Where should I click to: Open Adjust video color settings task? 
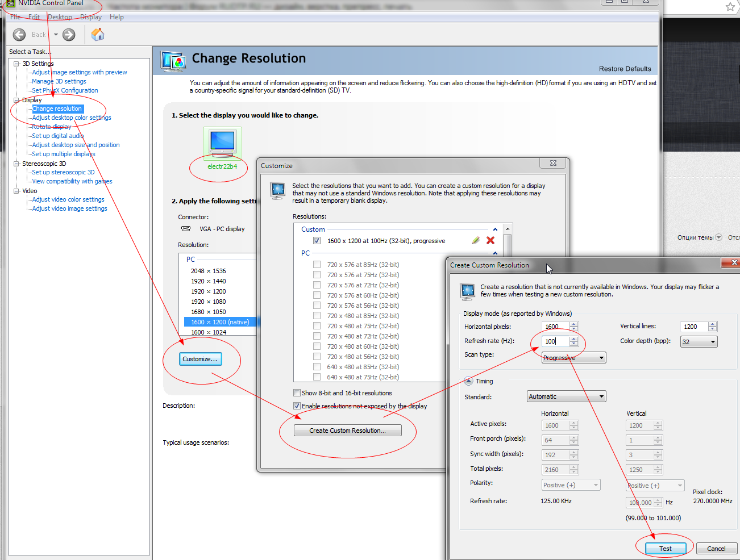68,199
